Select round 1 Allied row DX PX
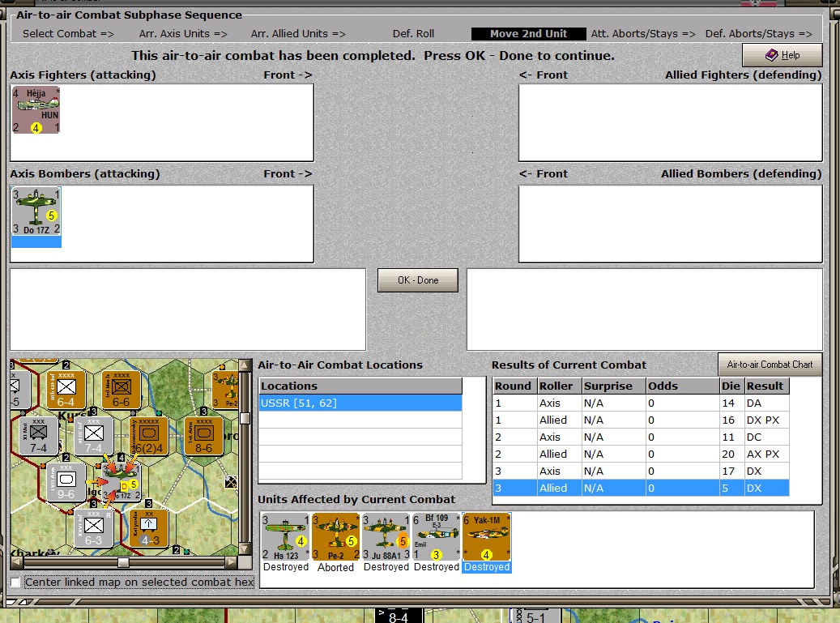The height and width of the screenshot is (623, 840). coord(641,420)
